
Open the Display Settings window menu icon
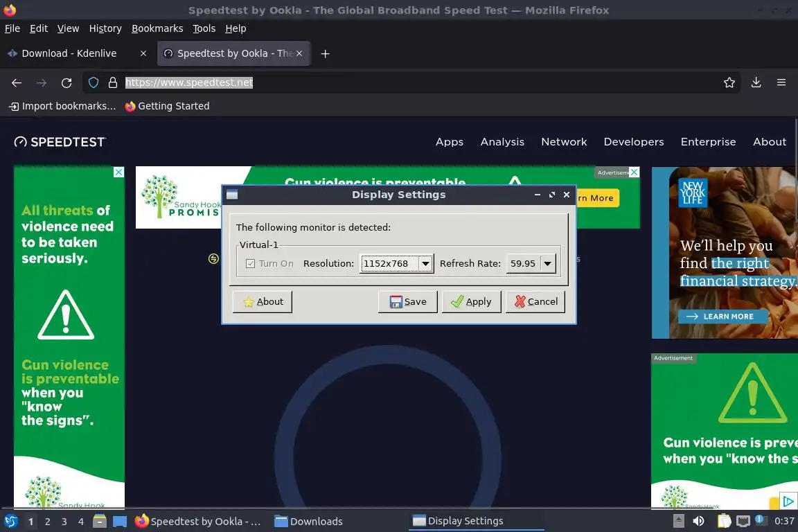[x=232, y=195]
